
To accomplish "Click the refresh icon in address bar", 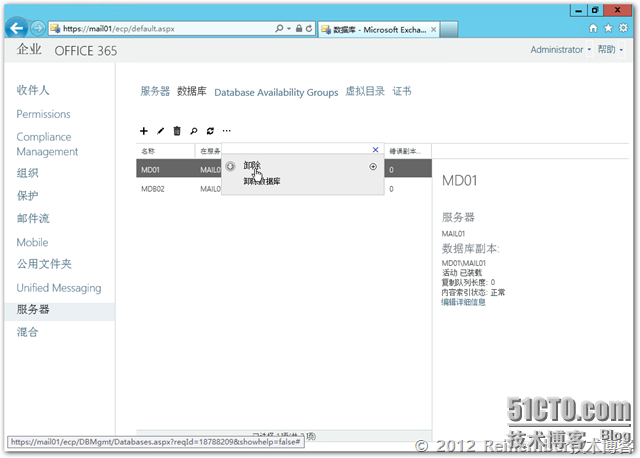I will click(x=309, y=28).
